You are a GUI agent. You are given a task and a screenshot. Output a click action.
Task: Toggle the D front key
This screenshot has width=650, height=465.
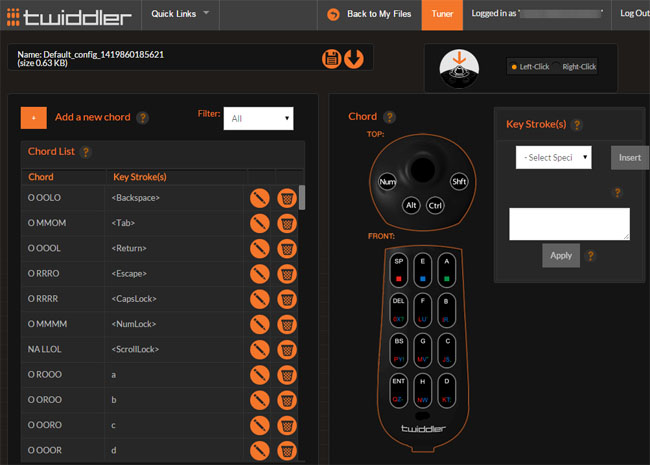[x=446, y=390]
